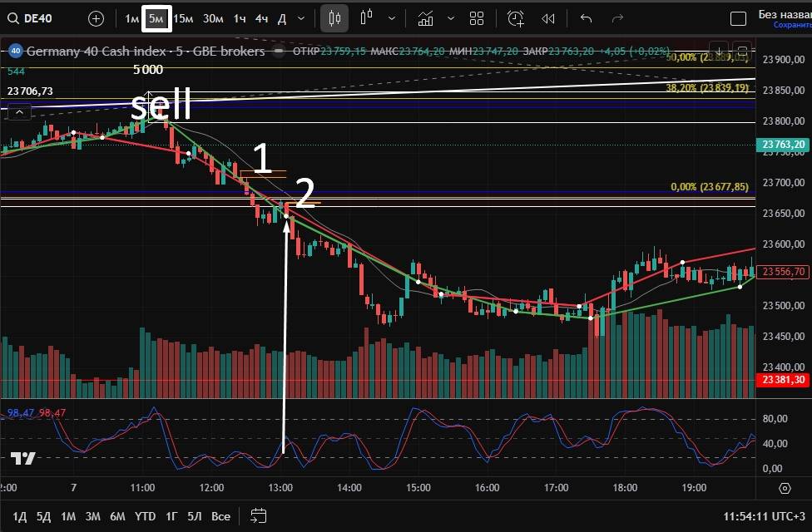Click the layout select square icon
Viewport: 812px width, 532px height.
coord(738,18)
